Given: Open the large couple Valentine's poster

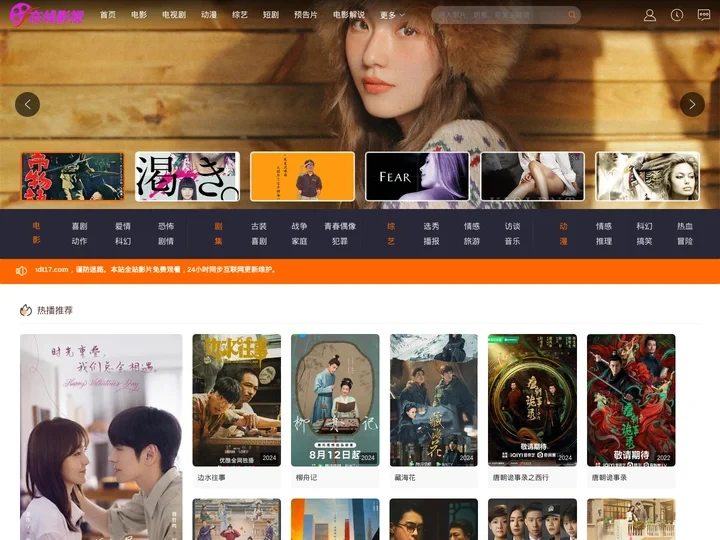Looking at the screenshot, I should coord(101,437).
